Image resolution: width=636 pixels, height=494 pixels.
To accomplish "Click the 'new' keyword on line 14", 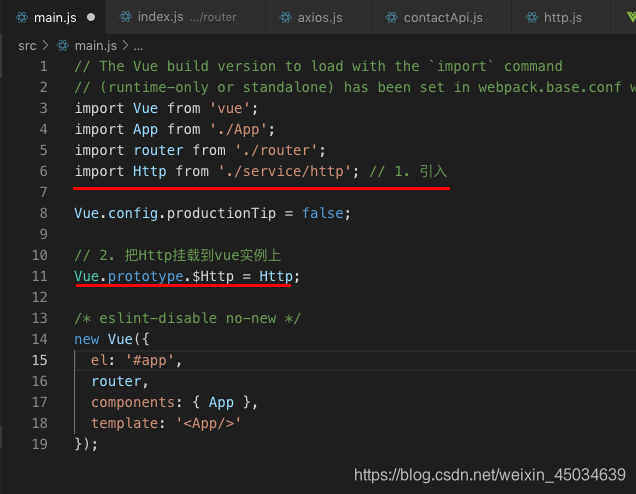I will 87,339.
